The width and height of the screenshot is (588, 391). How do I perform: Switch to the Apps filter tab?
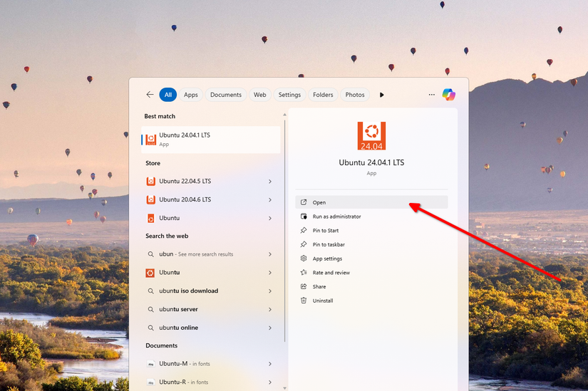click(191, 95)
